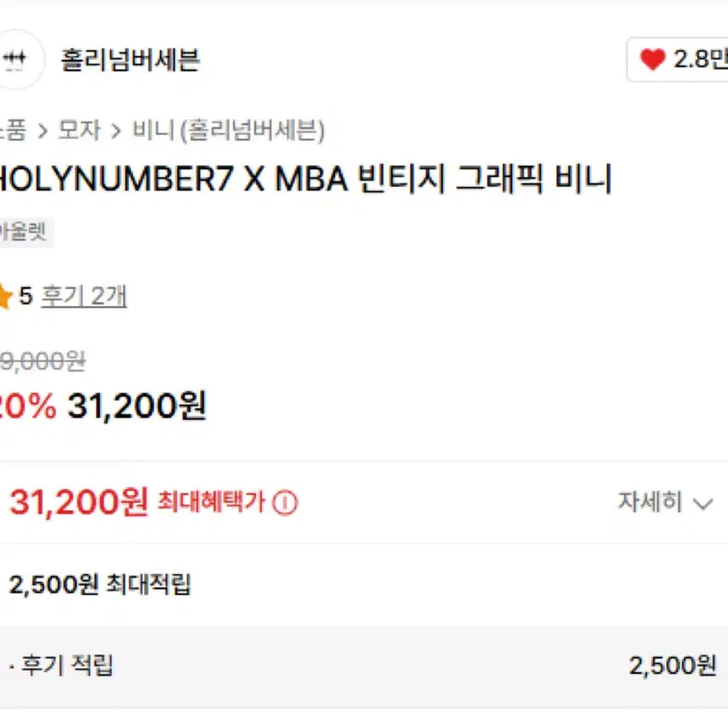Click the 2.8만 like count
This screenshot has width=728, height=728.
coord(701,60)
